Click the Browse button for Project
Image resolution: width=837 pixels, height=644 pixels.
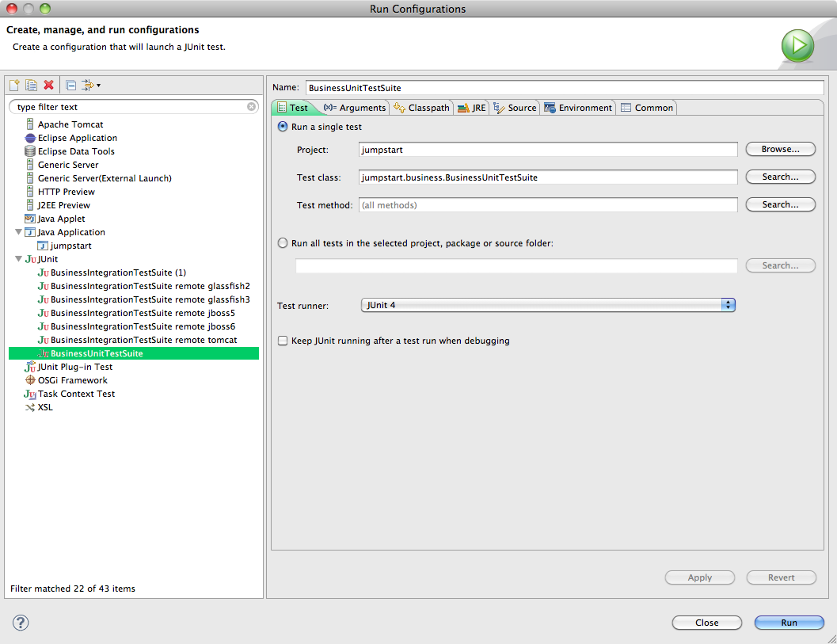(780, 149)
